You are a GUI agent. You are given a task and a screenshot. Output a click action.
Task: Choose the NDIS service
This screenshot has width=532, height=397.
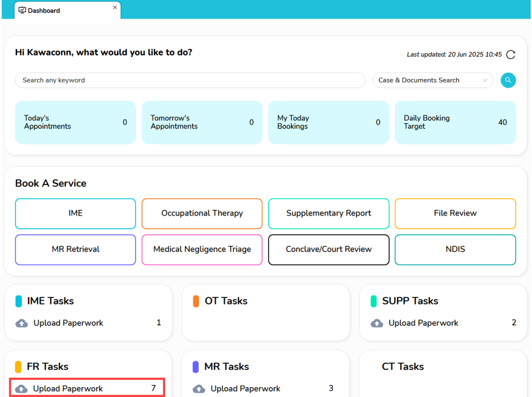point(455,249)
